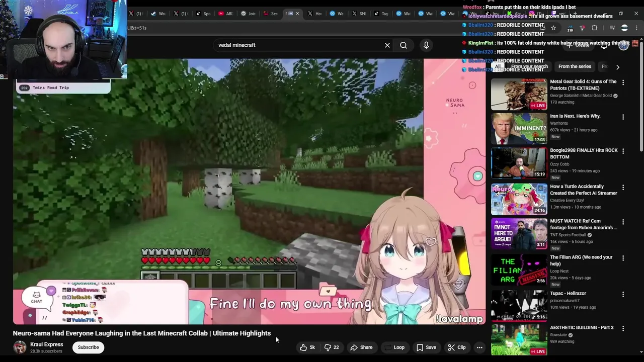644x362 pixels.
Task: Switch to the TikTok 'Spo' browser tab
Action: [x=203, y=14]
